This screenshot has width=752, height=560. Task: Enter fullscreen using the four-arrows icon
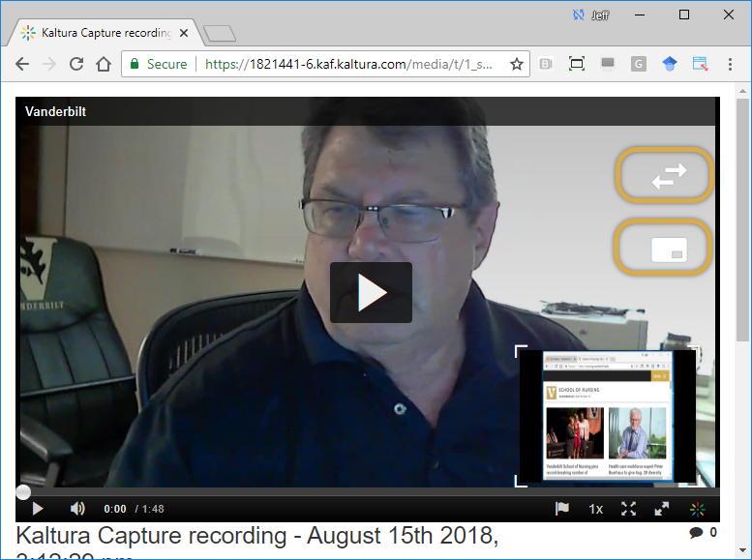click(x=628, y=509)
